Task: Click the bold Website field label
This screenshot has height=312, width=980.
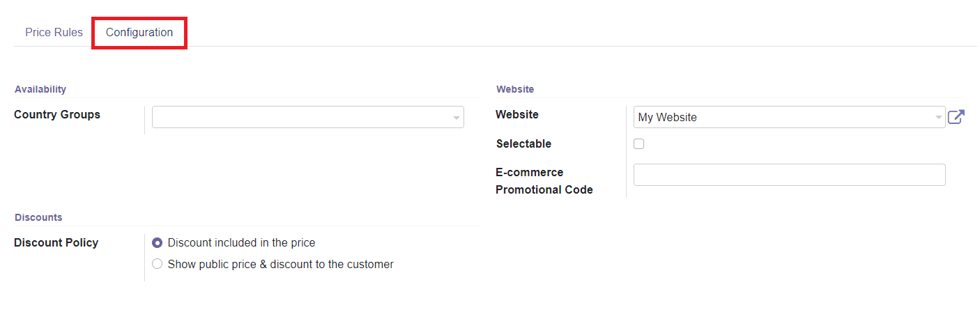Action: click(x=516, y=115)
